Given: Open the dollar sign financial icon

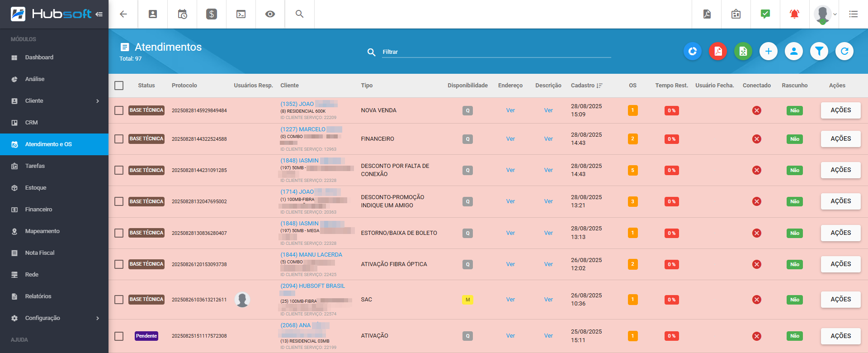Looking at the screenshot, I should [x=211, y=14].
